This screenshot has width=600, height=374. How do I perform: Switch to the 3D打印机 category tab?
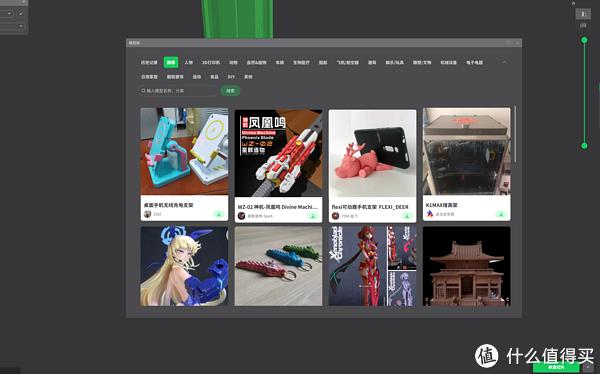pos(211,62)
